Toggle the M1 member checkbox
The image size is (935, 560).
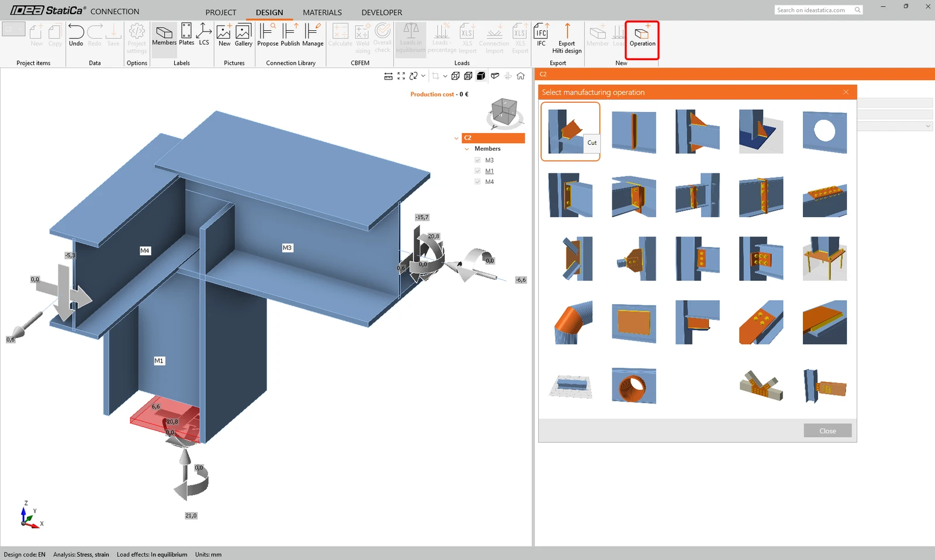pyautogui.click(x=477, y=171)
